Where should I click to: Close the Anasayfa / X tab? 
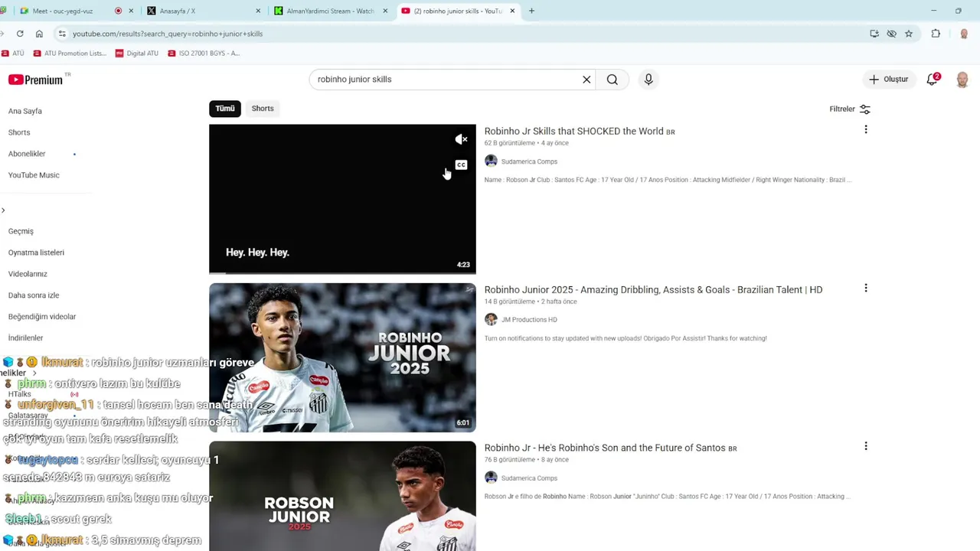point(258,11)
